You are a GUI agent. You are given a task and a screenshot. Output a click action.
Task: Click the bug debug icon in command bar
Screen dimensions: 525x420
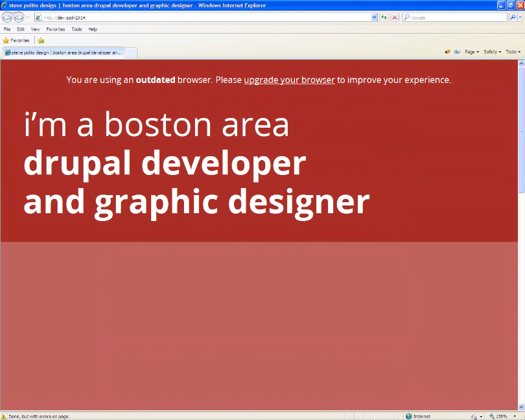click(447, 52)
